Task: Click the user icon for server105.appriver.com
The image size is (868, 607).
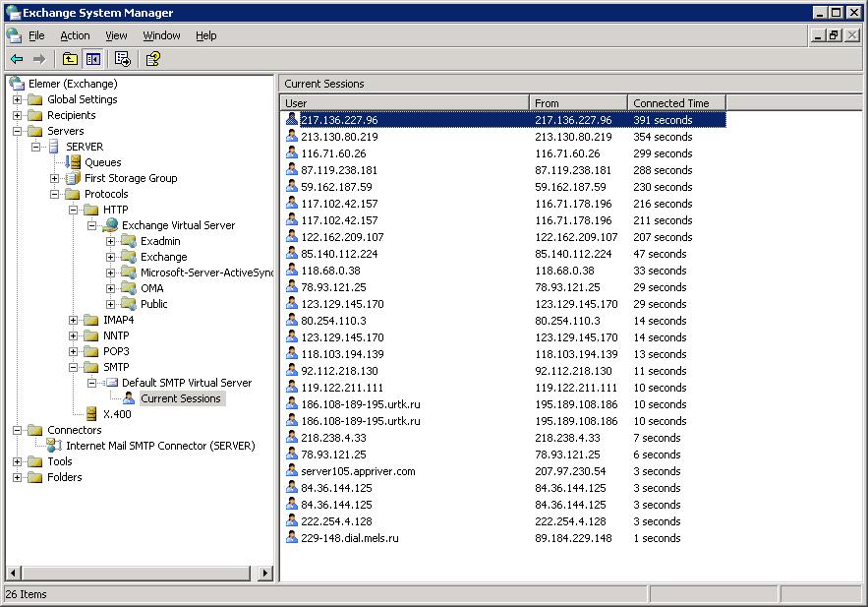Action: coord(292,471)
